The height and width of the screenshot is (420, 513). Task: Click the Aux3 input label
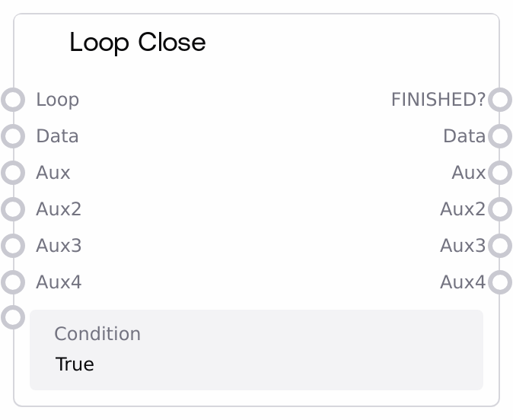coord(59,246)
